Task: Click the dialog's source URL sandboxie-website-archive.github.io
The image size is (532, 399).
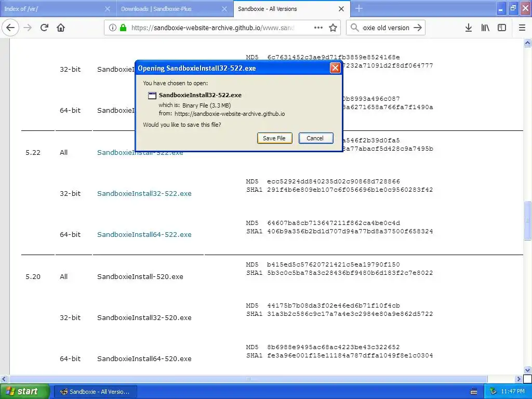Action: [x=230, y=114]
